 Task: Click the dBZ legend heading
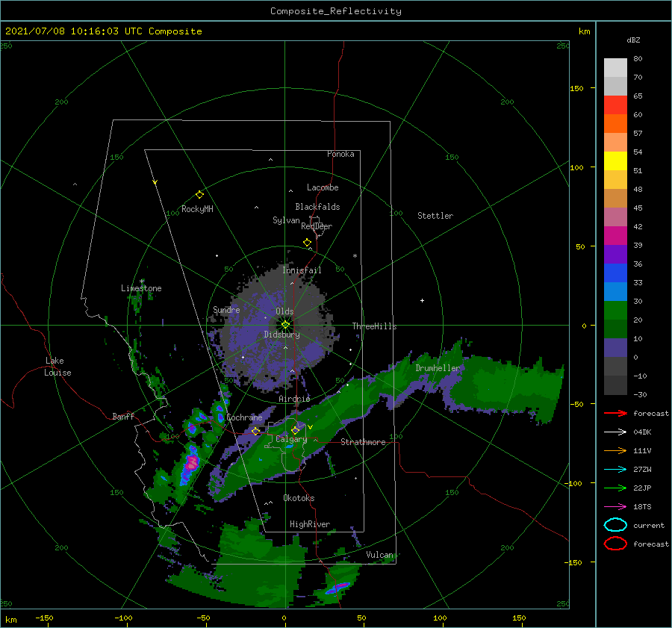[633, 40]
